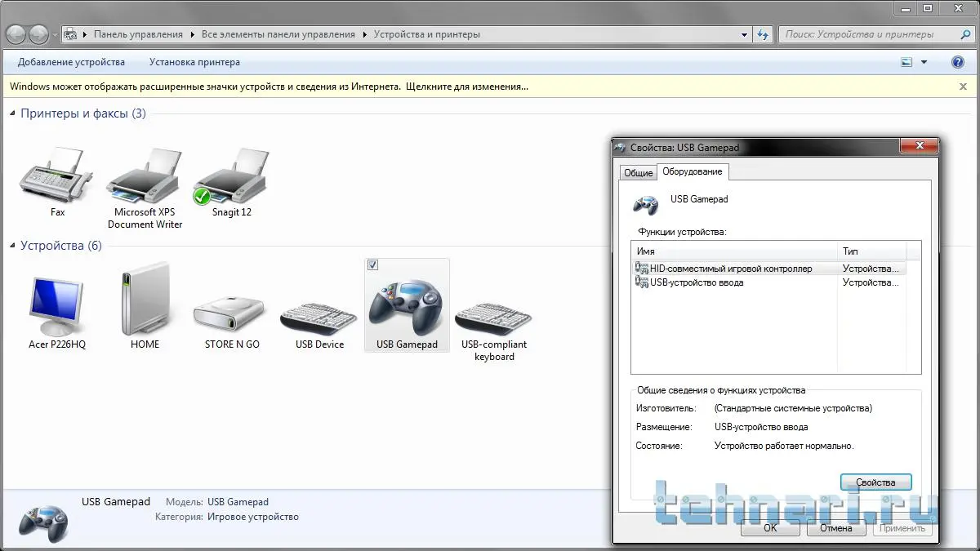This screenshot has width=980, height=551.
Task: Expand the arrow after 'Все элементы панели управления'
Action: point(364,35)
